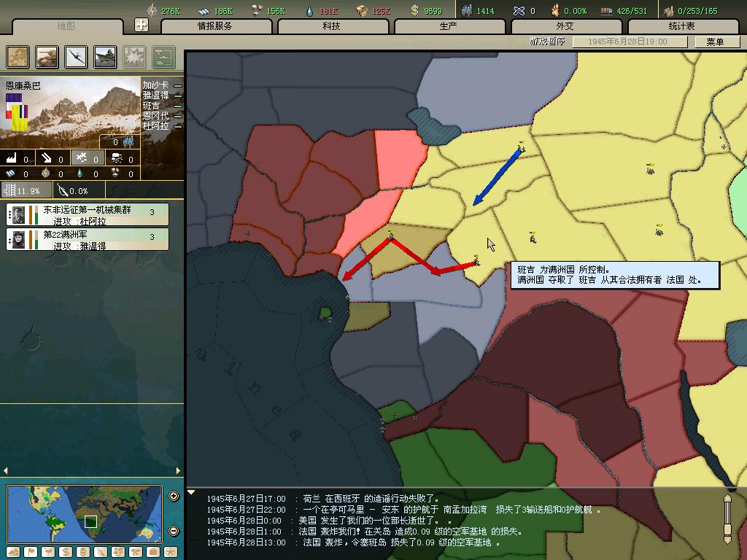The image size is (747, 560).
Task: Zoom out with the minimap minus button
Action: tap(174, 531)
